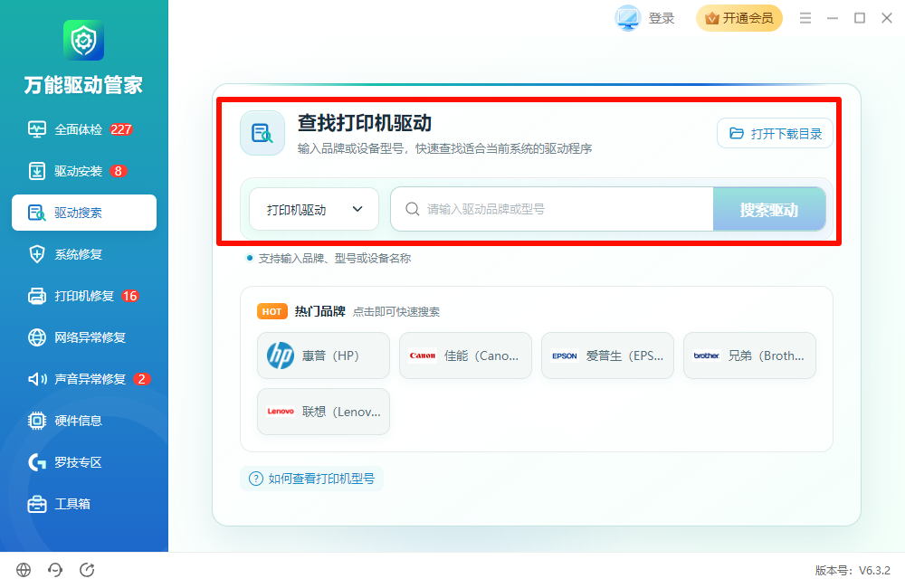
Task: Click the 2 badge on 声音异常修复
Action: 141,379
